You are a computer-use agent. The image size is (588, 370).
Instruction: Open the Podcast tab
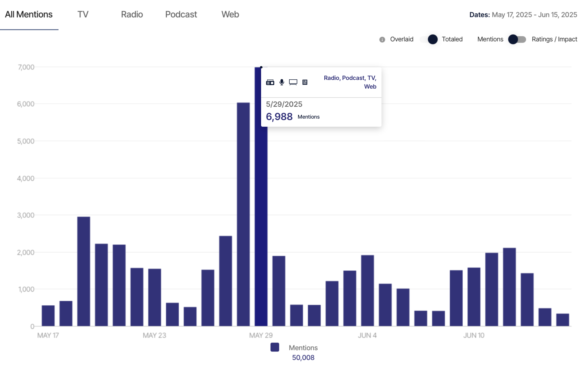point(181,14)
